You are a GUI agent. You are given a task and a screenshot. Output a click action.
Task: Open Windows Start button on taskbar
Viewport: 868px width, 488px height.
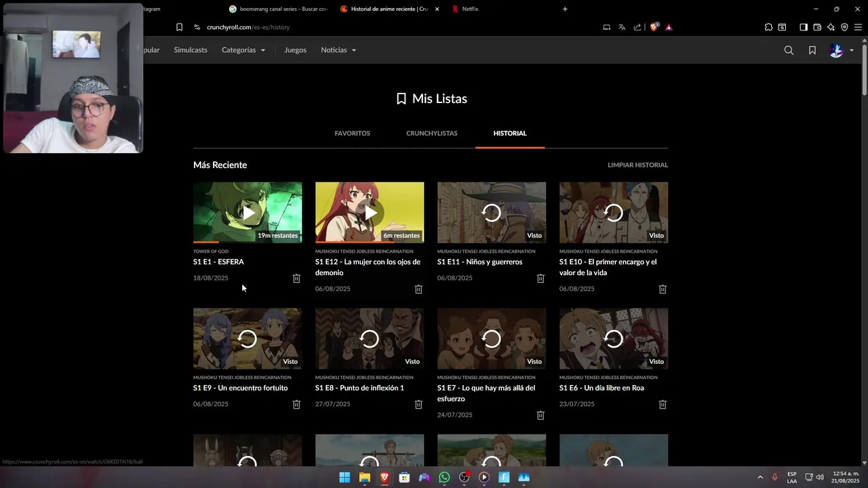point(344,477)
